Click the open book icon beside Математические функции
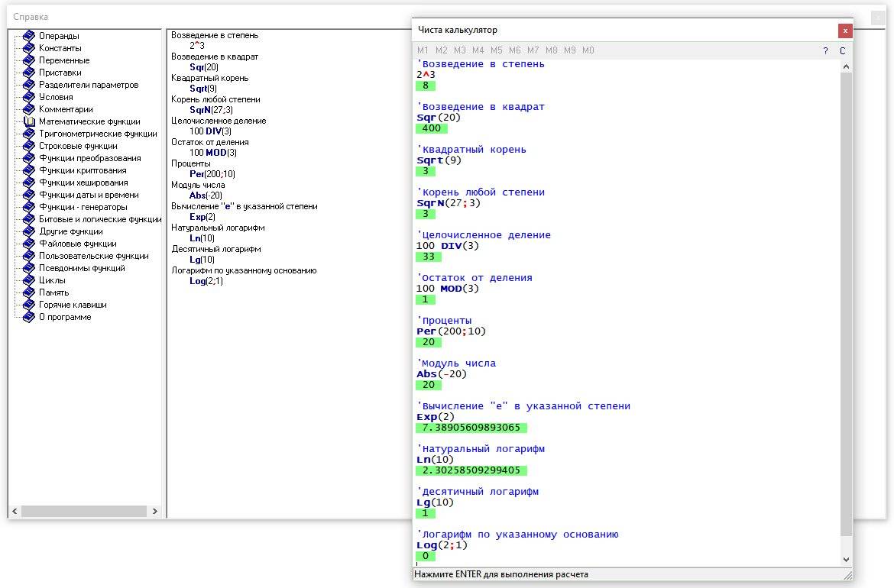The width and height of the screenshot is (894, 588). tap(29, 121)
